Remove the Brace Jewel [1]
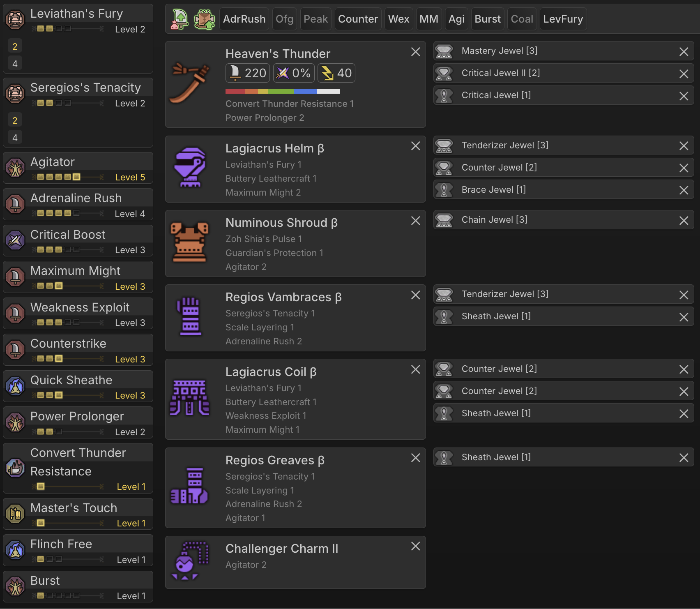700x609 pixels. click(684, 190)
